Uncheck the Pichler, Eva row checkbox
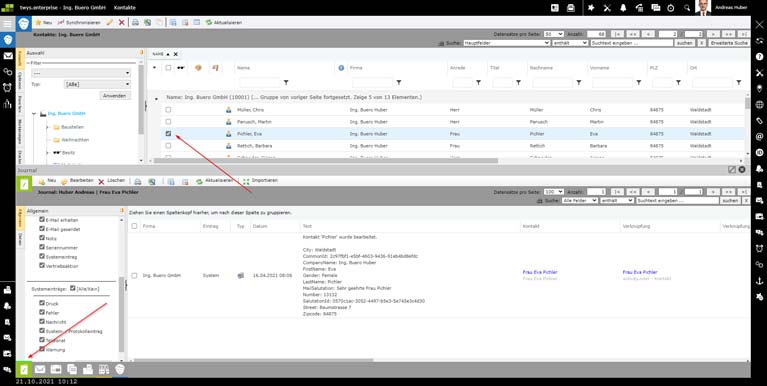This screenshot has height=386, width=767. (x=168, y=134)
